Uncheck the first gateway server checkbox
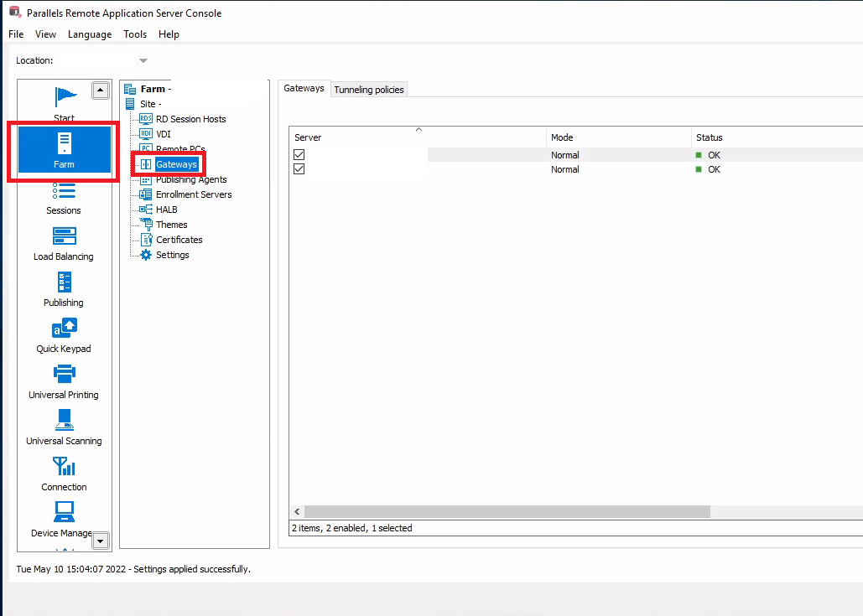Screen dimensions: 863x616 299,155
